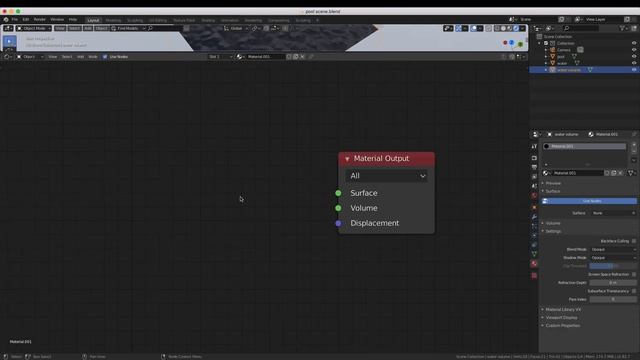
Task: Toggle Camera visibility eye in outliner
Action: pos(634,50)
